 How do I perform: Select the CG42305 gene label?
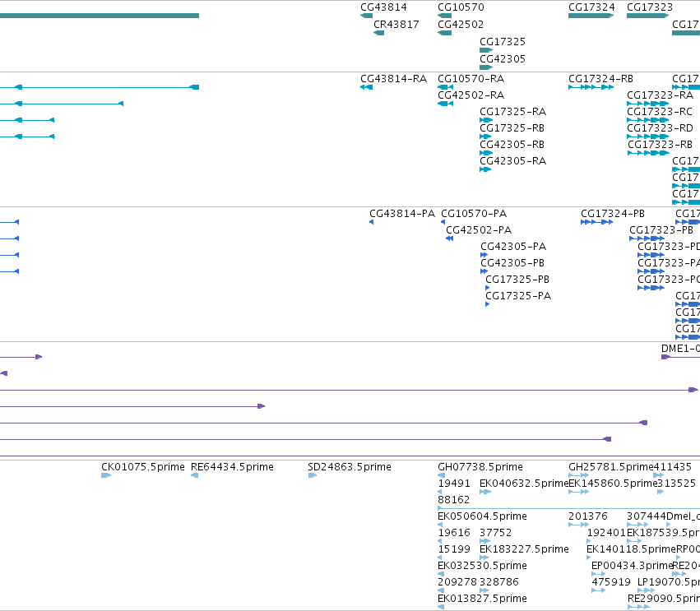point(503,59)
